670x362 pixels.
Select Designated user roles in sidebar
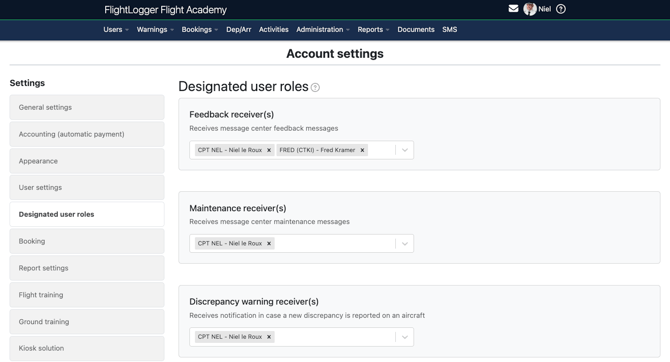coord(87,214)
